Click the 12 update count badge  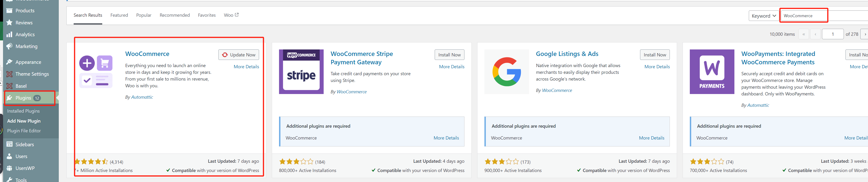(37, 98)
